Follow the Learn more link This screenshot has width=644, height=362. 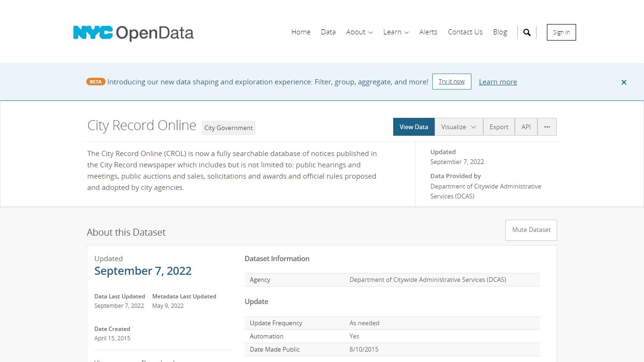point(498,82)
